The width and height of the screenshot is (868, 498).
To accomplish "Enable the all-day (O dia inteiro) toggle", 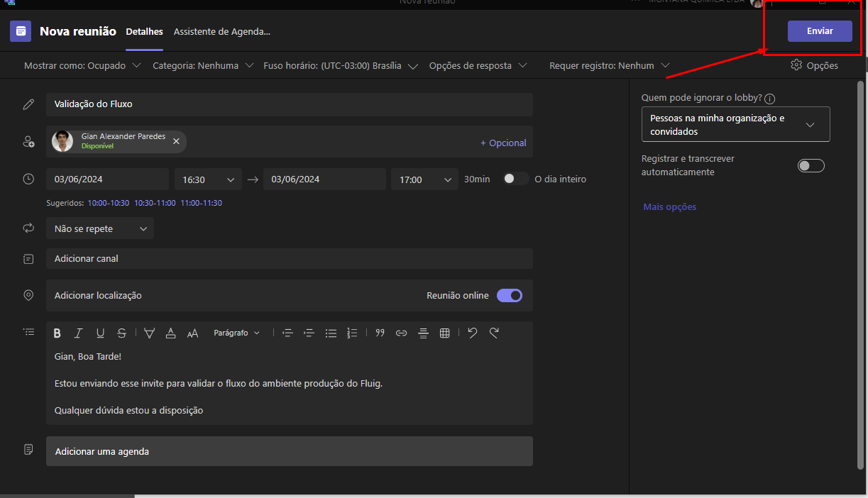I will coord(515,179).
